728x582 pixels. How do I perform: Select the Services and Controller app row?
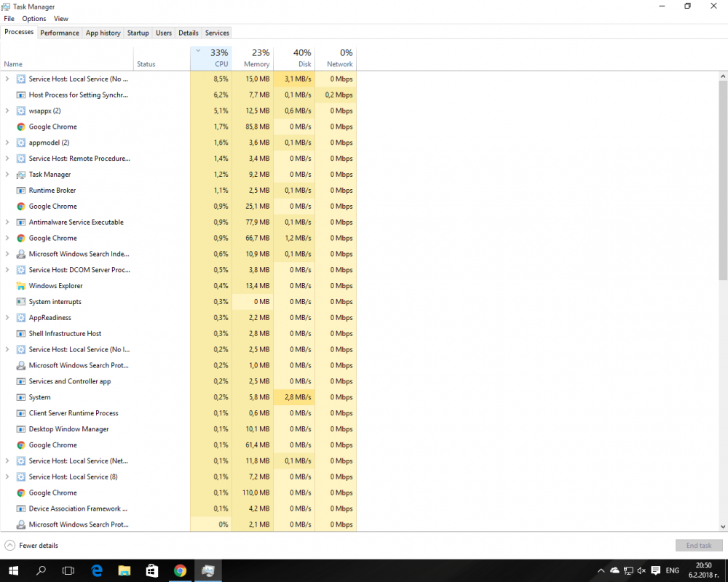[x=178, y=381]
